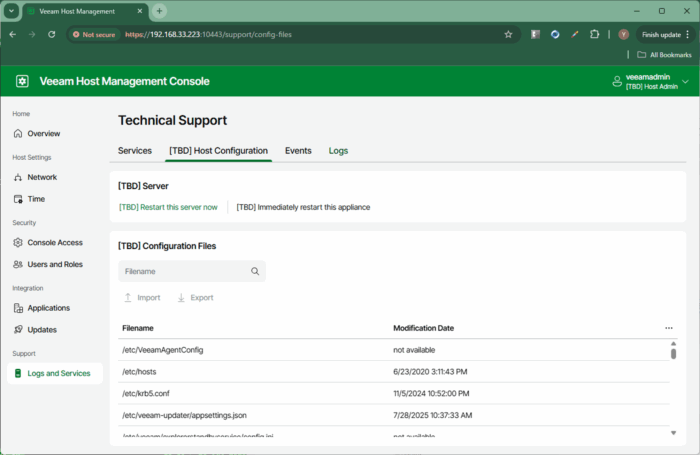Image resolution: width=700 pixels, height=455 pixels.
Task: Click date 6/23/2020 3:11:43 PM
Action: coord(430,372)
